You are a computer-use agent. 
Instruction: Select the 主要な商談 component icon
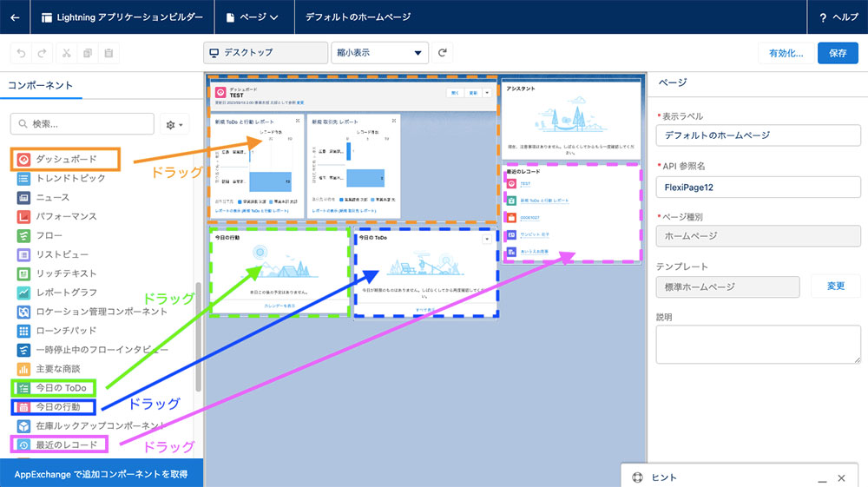click(23, 369)
